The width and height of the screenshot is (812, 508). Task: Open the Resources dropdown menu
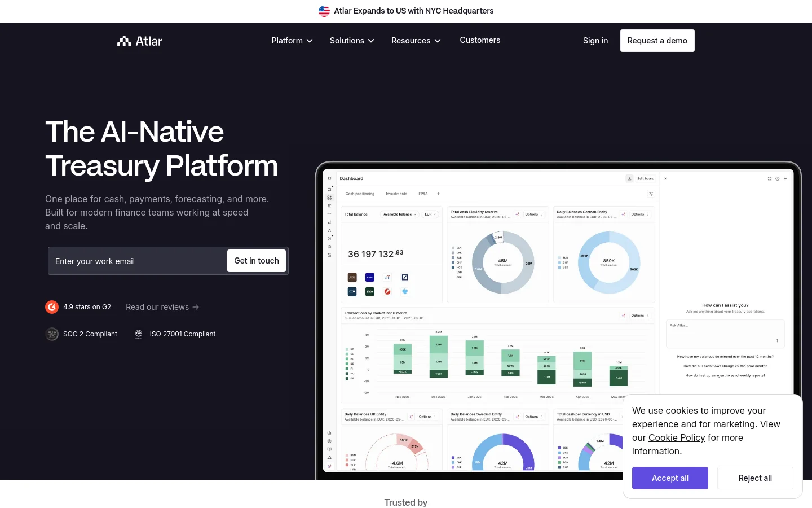416,41
